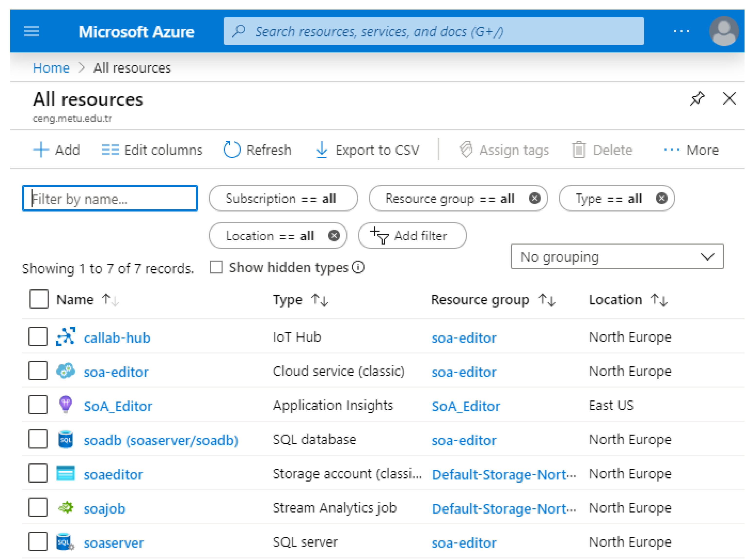
Task: Sort by Resource group column arrows
Action: coord(547,300)
